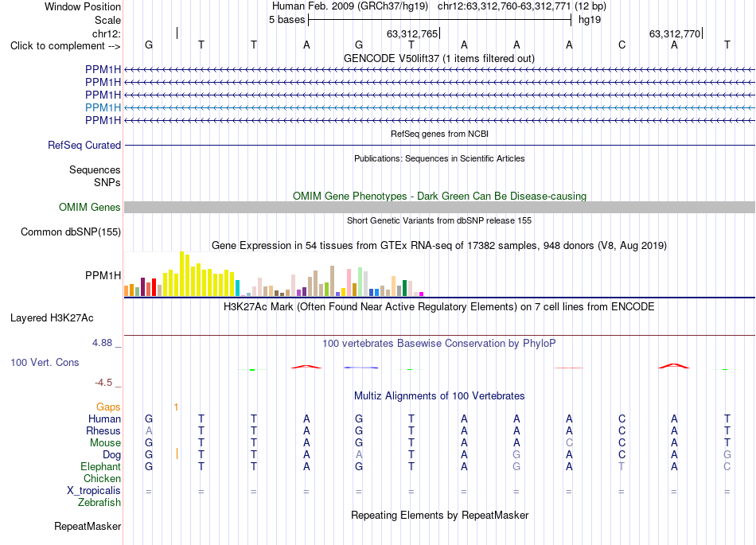Click PPM1H label beside the GTEx bar chart
Screen dimensions: 756x545
(103, 275)
